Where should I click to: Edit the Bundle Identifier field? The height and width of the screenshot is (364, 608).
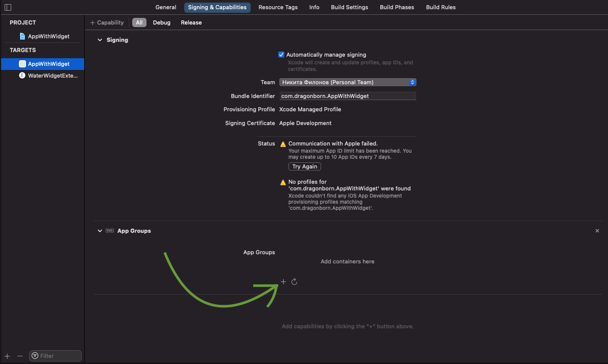pyautogui.click(x=347, y=96)
